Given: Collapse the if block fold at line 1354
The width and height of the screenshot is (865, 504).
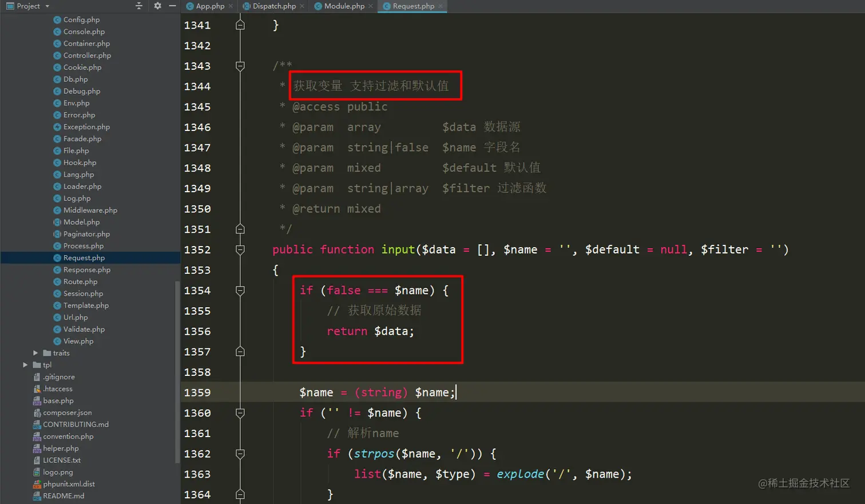Looking at the screenshot, I should click(240, 291).
